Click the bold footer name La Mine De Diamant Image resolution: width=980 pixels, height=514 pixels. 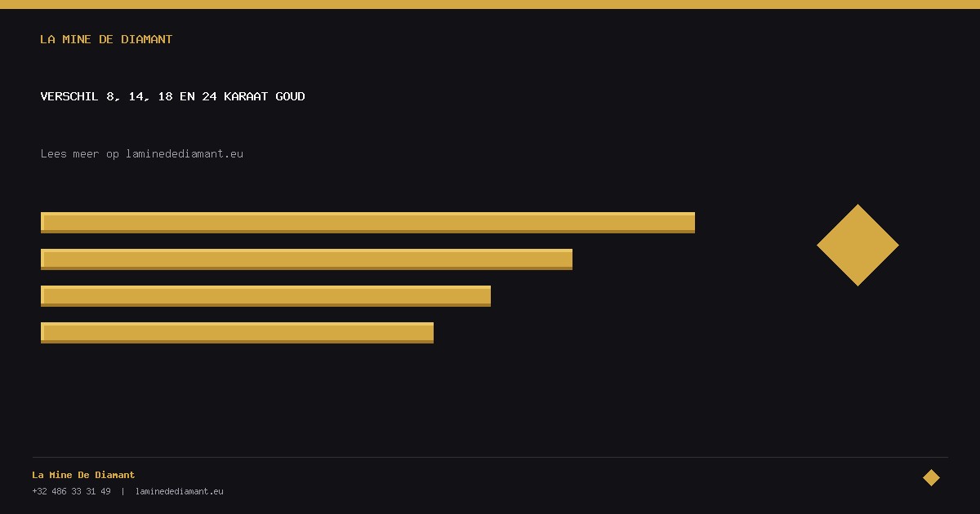(x=83, y=475)
